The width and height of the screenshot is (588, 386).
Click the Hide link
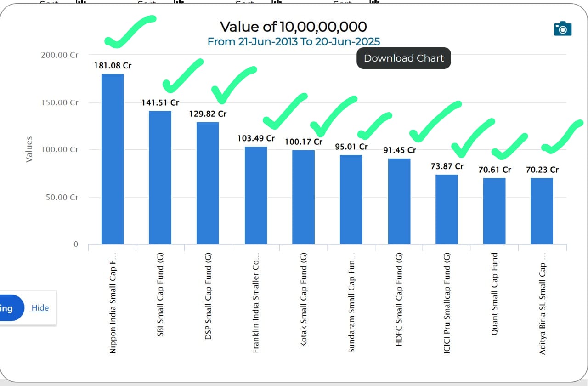click(x=40, y=308)
